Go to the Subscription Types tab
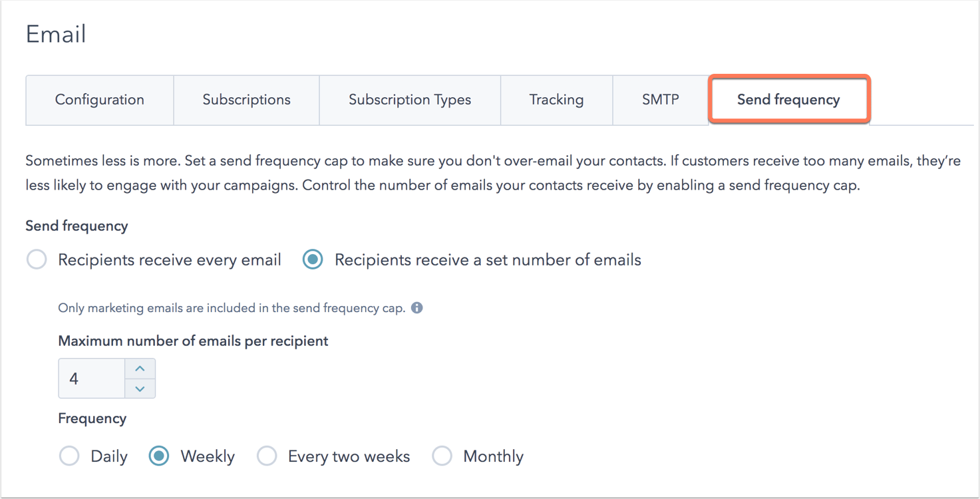 [x=410, y=100]
